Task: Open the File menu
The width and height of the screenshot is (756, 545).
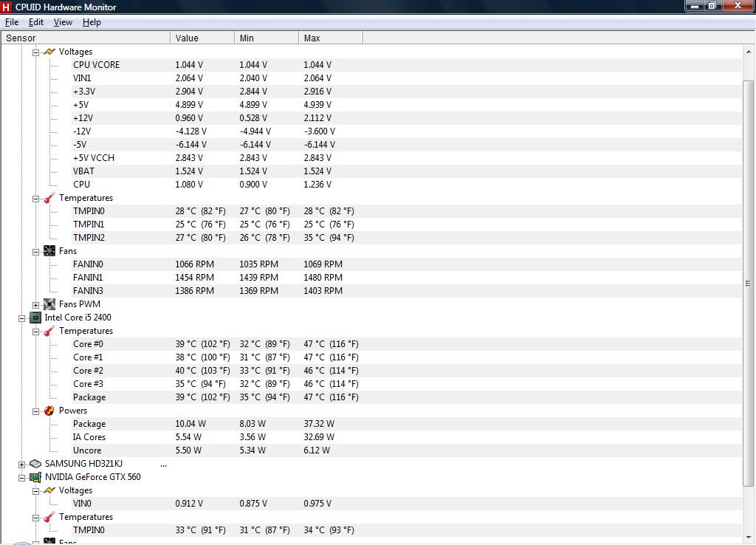Action: tap(12, 22)
